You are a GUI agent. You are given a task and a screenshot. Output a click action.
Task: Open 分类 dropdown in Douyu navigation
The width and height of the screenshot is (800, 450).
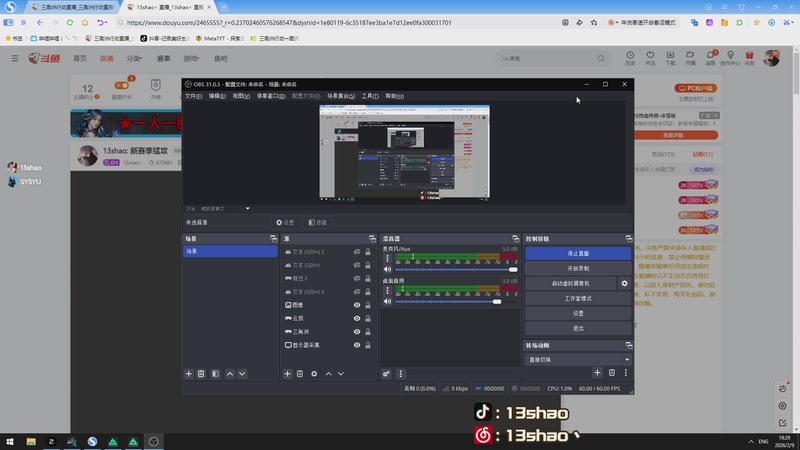134,59
